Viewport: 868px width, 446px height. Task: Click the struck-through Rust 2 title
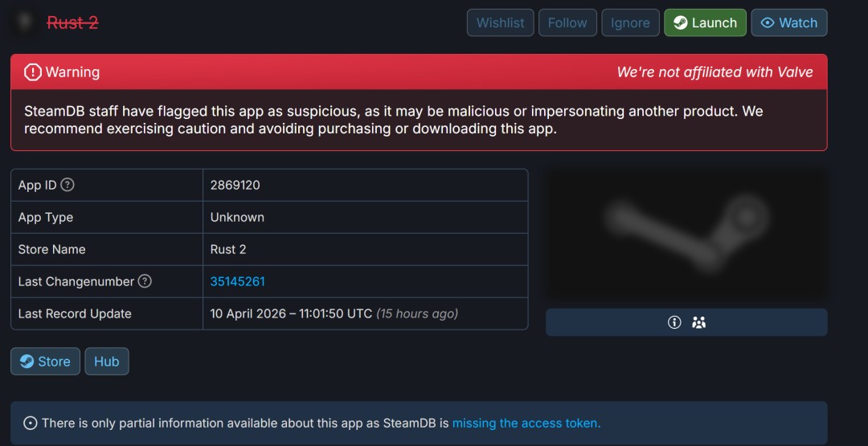click(x=72, y=23)
